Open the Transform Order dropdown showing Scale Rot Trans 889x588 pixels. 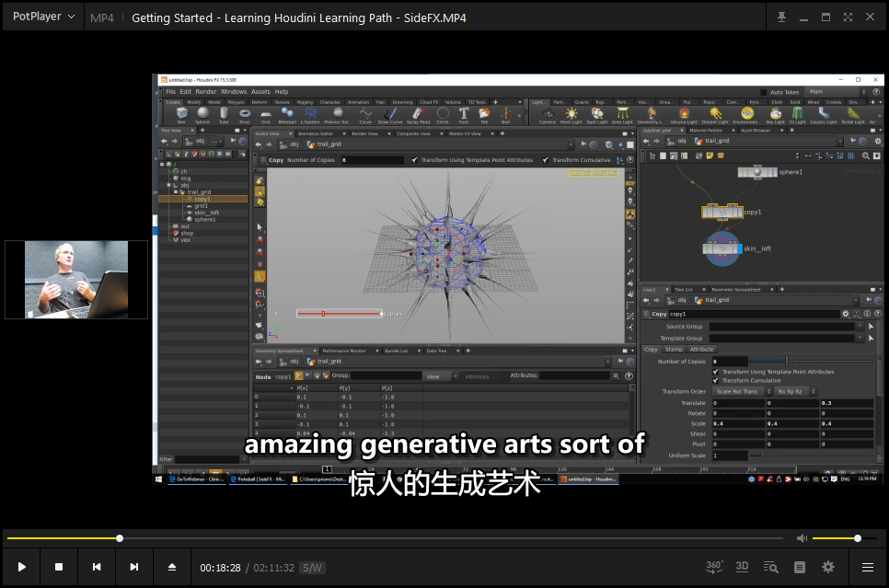tap(737, 391)
